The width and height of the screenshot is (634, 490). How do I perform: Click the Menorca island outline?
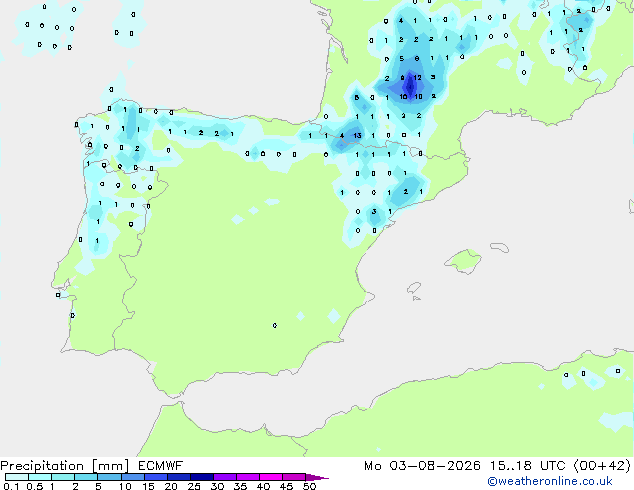(x=500, y=247)
